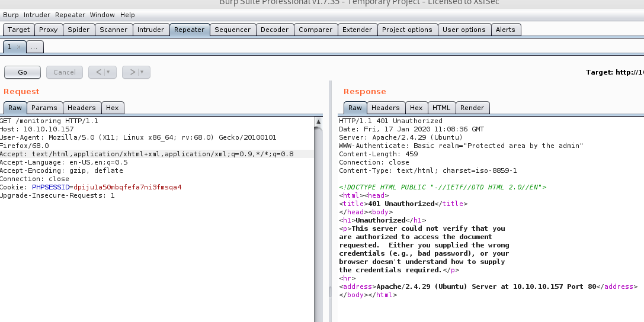Screen dimensions: 644x322
Task: Click the Server: Apache/2.4.29 header line
Action: pos(401,137)
